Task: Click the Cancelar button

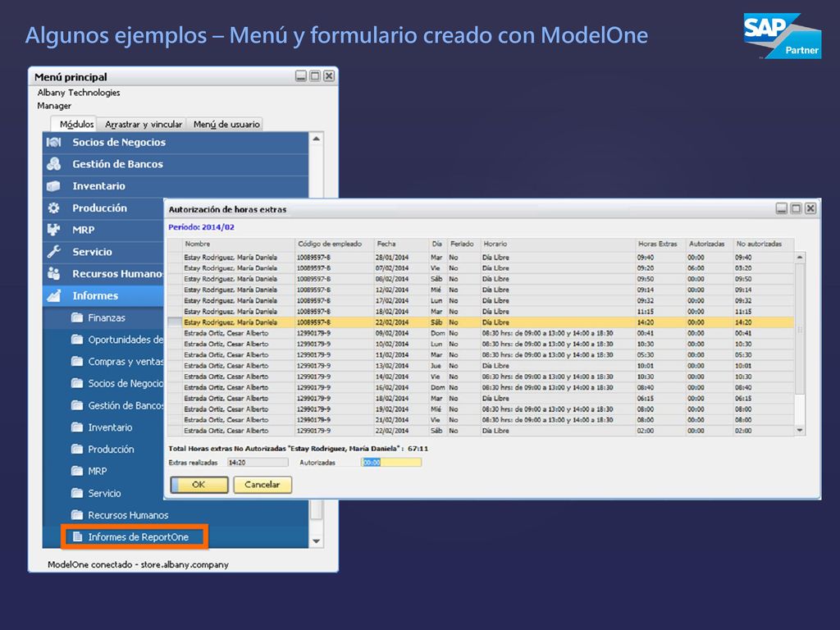Action: pos(262,485)
